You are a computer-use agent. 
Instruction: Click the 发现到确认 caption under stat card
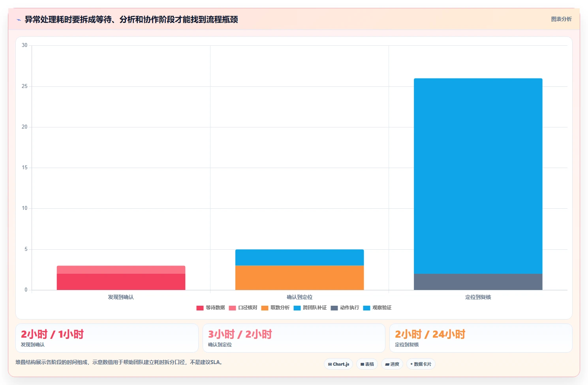(33, 345)
